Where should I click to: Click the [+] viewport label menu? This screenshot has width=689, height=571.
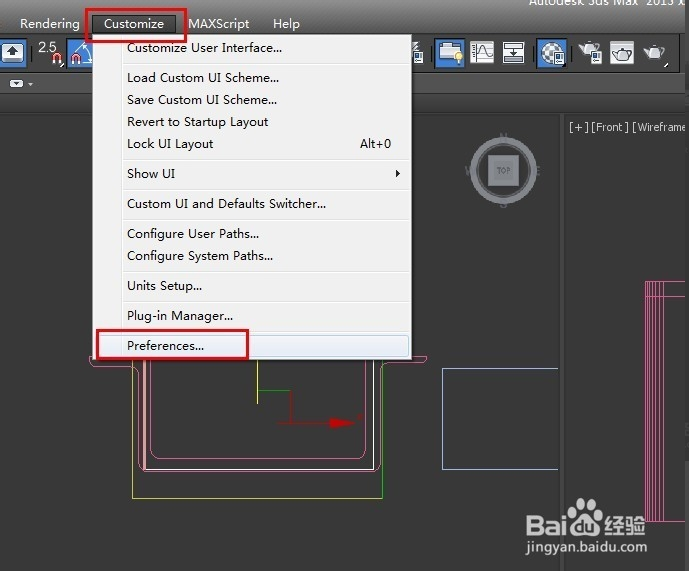[578, 127]
